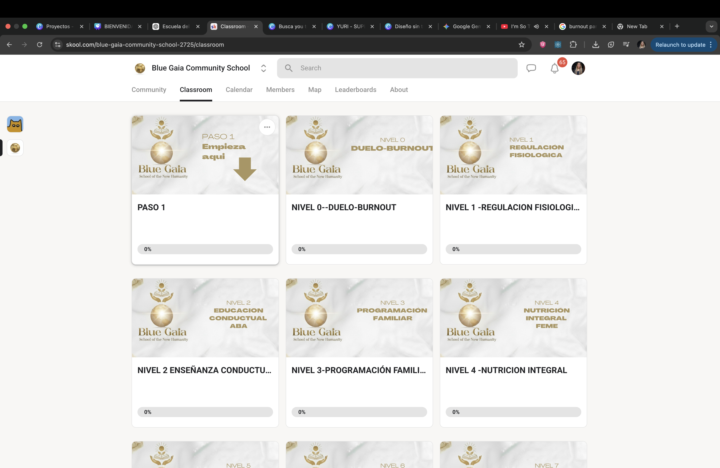
Task: Open the extensions puzzle icon
Action: coord(573,45)
